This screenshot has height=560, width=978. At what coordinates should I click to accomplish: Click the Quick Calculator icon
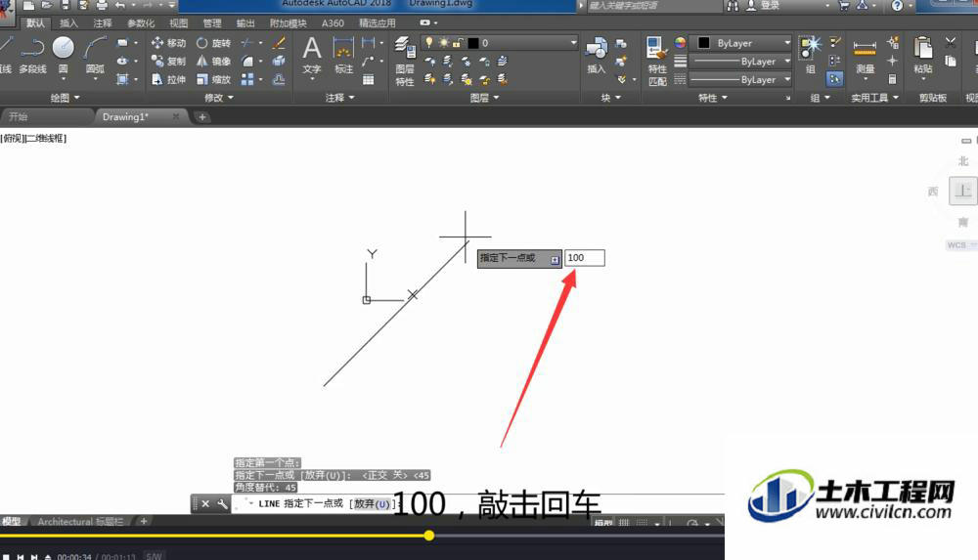tap(893, 79)
